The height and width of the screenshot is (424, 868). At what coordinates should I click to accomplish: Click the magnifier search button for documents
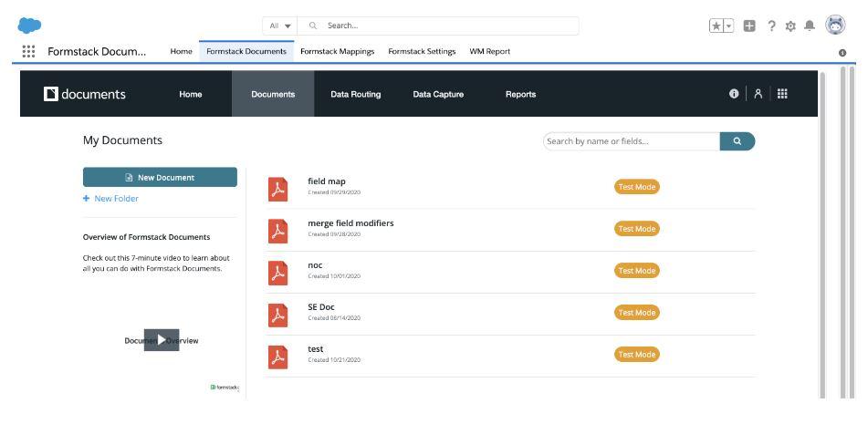pos(737,141)
